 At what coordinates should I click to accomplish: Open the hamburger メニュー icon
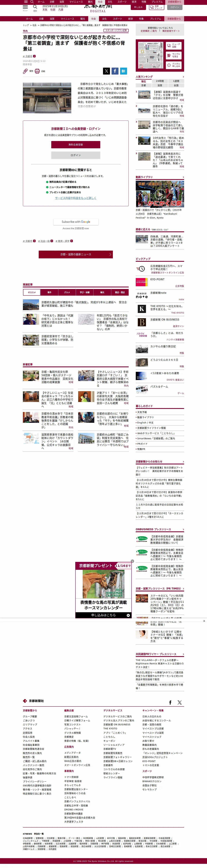tap(25, 7)
